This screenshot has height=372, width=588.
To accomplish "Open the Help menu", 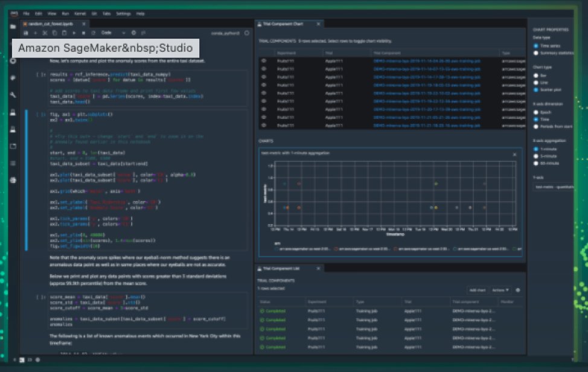I will click(x=140, y=14).
